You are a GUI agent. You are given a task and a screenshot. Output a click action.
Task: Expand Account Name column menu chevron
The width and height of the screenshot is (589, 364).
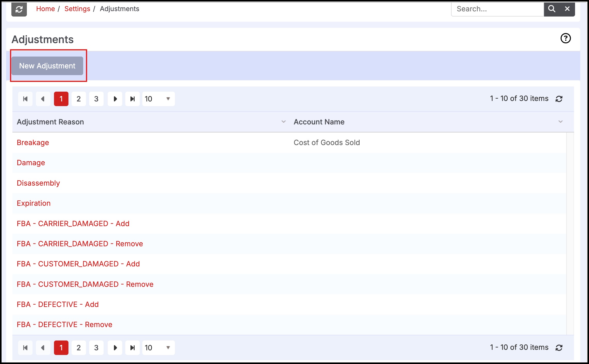pyautogui.click(x=560, y=122)
